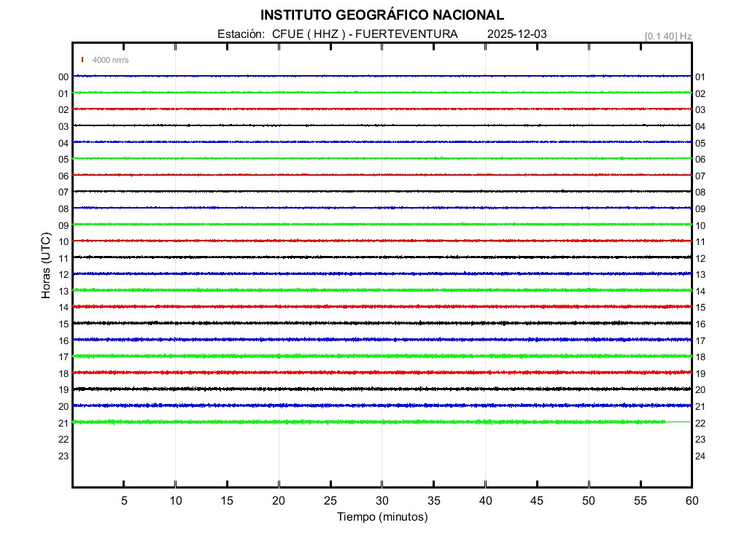Click the INSTITUTO GEOGRÁFICO NACIONAL title
The image size is (747, 560).
382,15
